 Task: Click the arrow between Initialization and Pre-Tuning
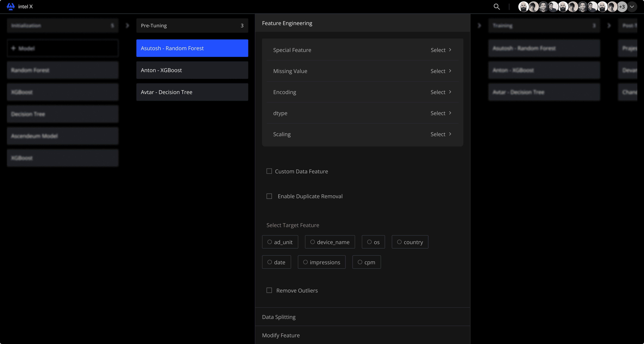(x=127, y=26)
